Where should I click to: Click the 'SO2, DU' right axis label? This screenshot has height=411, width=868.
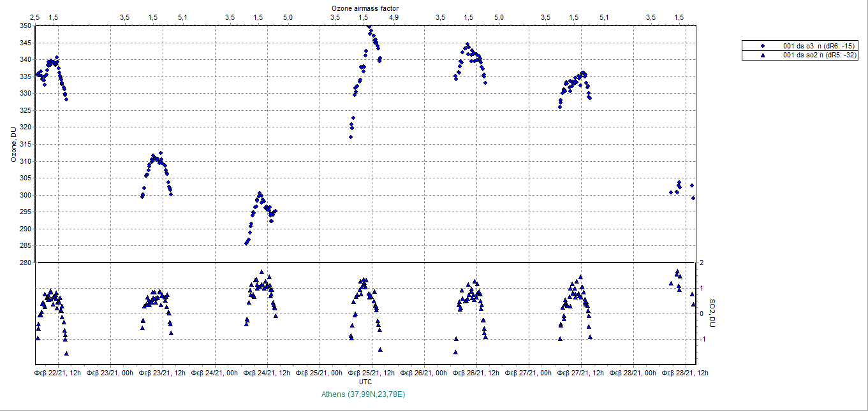coord(709,314)
